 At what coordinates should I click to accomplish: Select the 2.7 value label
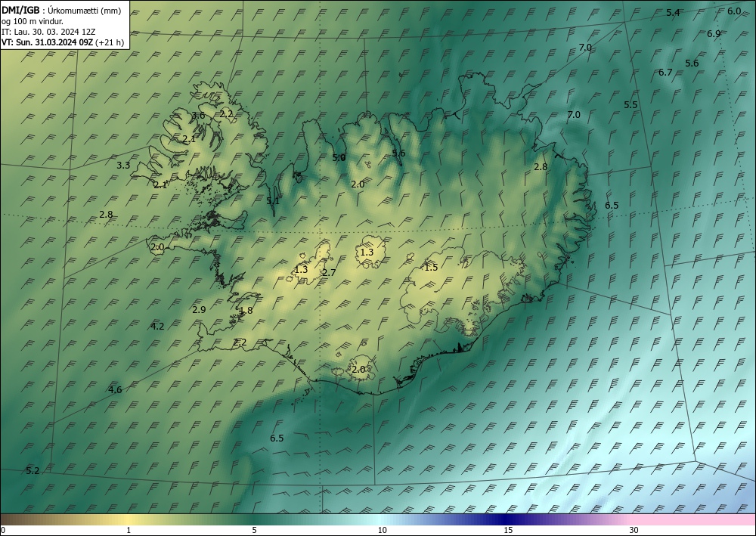click(329, 273)
